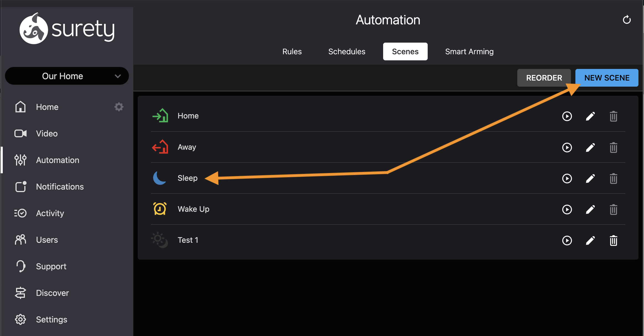
Task: Delete the Test 1 scene
Action: (x=613, y=241)
